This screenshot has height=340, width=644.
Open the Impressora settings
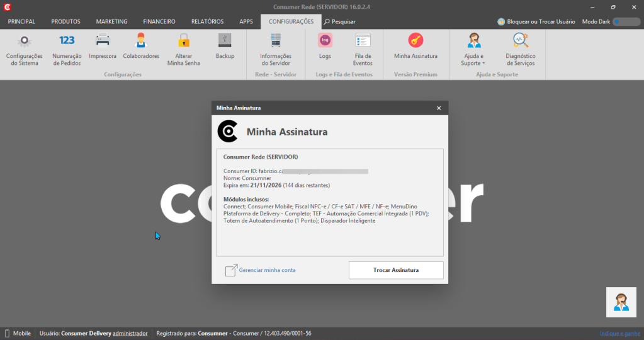click(103, 46)
